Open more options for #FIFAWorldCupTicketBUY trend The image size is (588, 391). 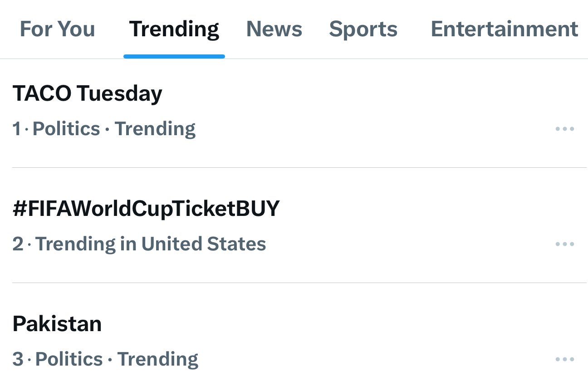[564, 244]
